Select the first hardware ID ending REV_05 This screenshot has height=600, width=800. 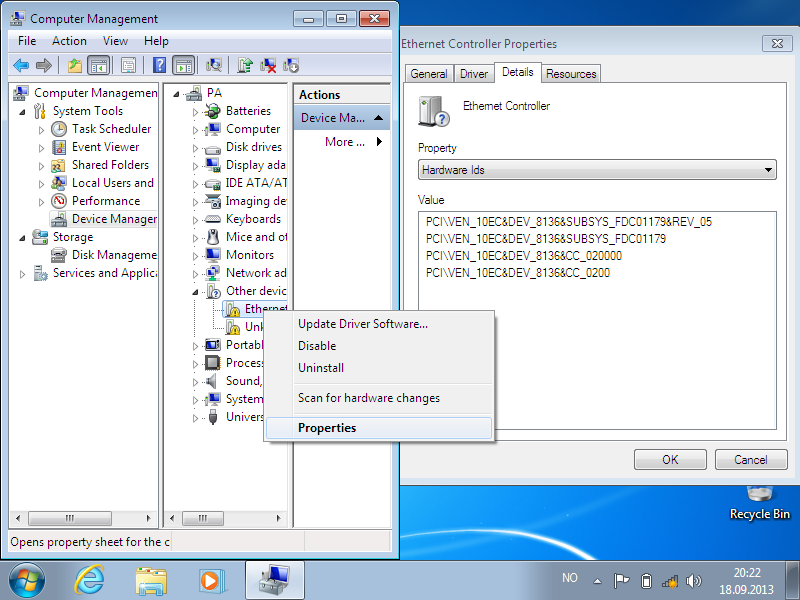pyautogui.click(x=568, y=222)
